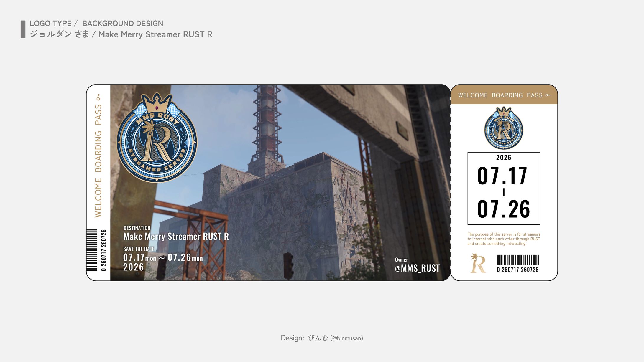Click the vertical barcode on the left strip
This screenshot has height=362, width=644.
[92, 250]
